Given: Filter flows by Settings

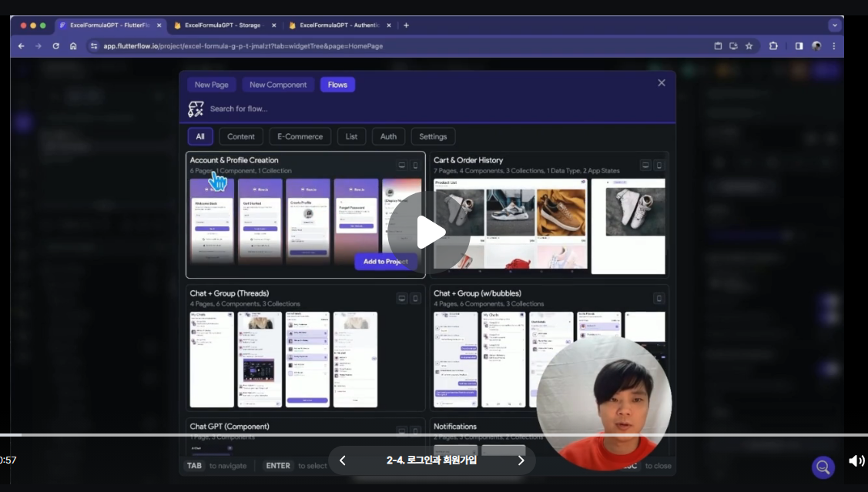Looking at the screenshot, I should tap(433, 137).
